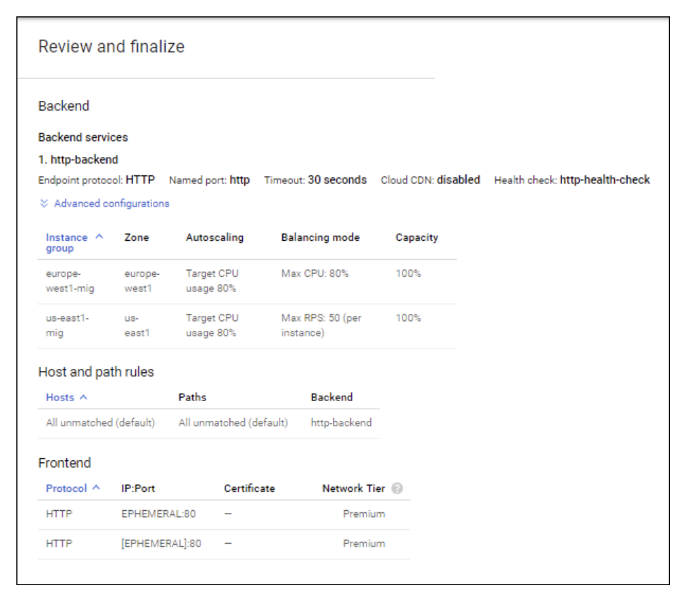Click the Certificate column header

249,488
